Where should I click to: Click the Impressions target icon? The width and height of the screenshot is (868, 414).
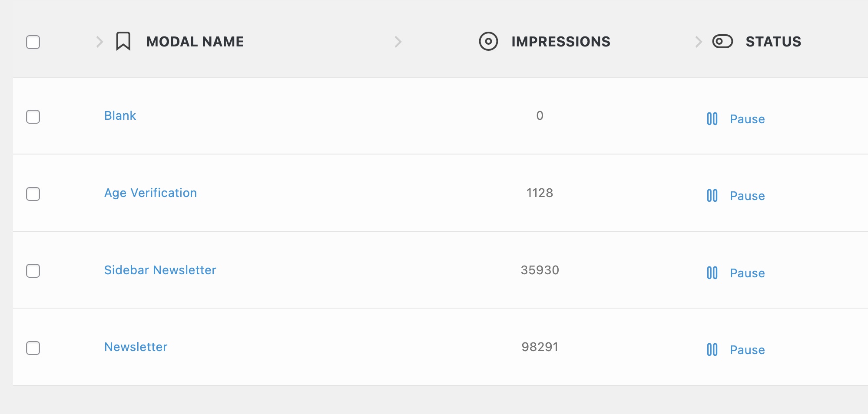pyautogui.click(x=488, y=42)
